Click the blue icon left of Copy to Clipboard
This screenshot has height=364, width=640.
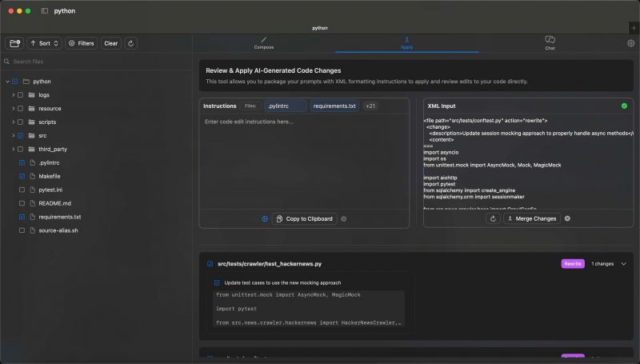(x=265, y=219)
